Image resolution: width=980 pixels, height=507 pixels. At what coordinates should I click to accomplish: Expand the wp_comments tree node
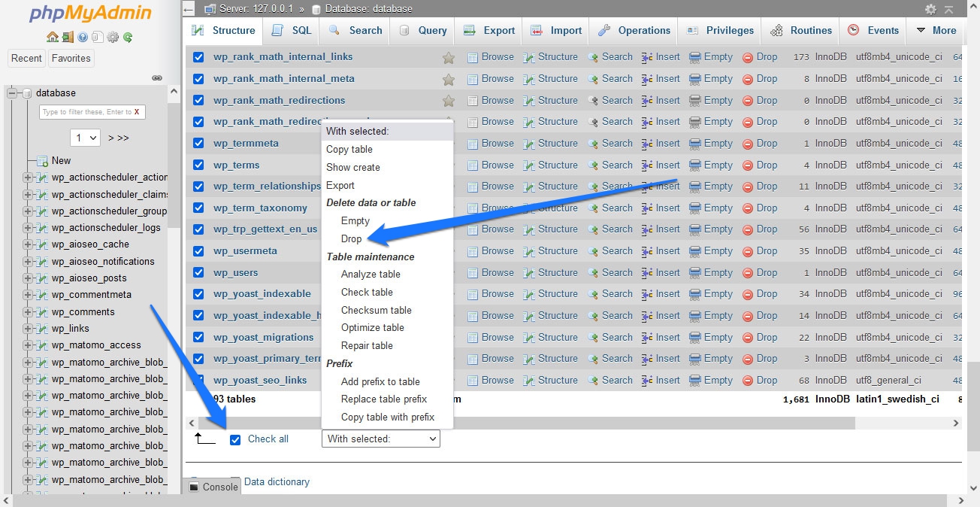28,312
